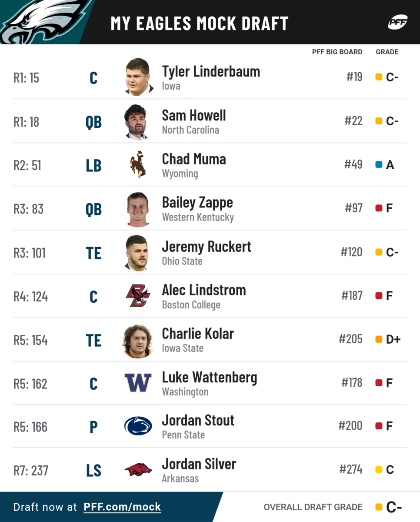Click the Grade column header

(387, 52)
